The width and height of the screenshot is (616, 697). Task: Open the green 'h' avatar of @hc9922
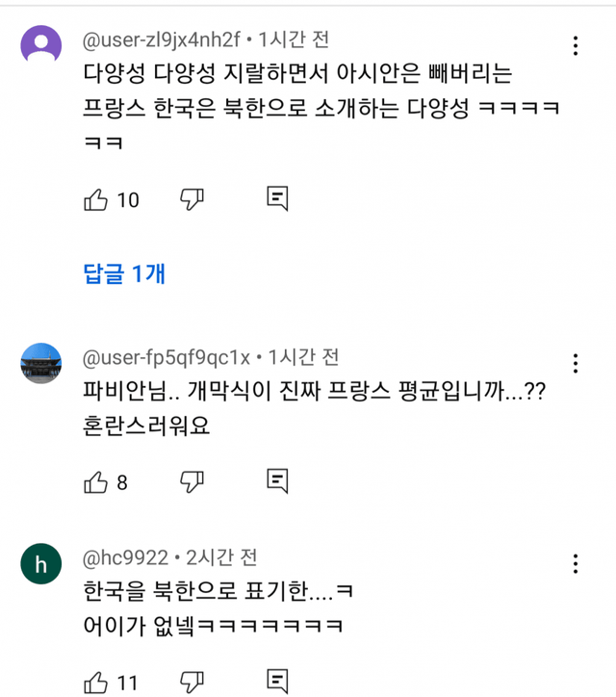(x=40, y=564)
